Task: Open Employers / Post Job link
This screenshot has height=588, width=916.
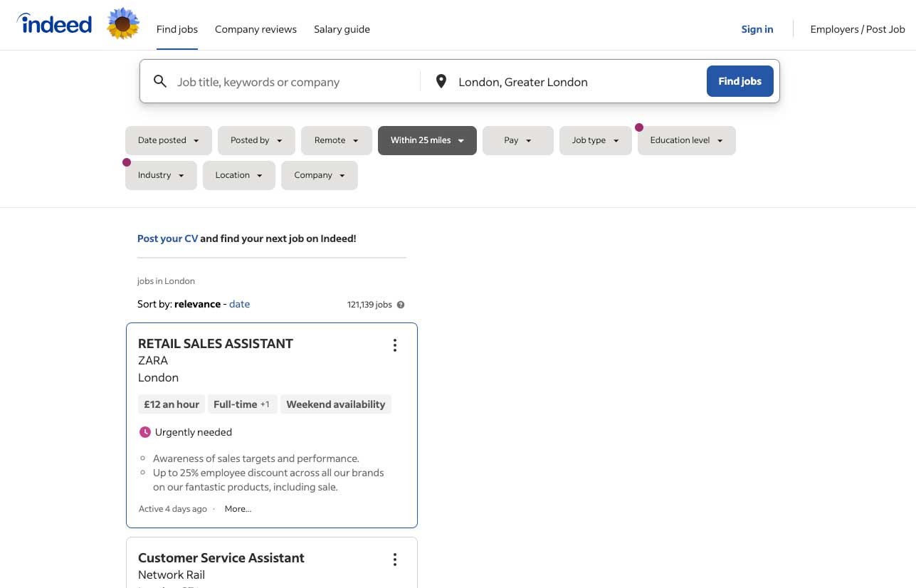Action: 858,29
